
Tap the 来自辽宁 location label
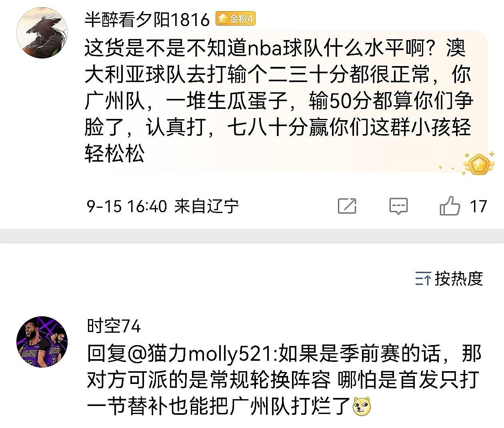pyautogui.click(x=206, y=206)
